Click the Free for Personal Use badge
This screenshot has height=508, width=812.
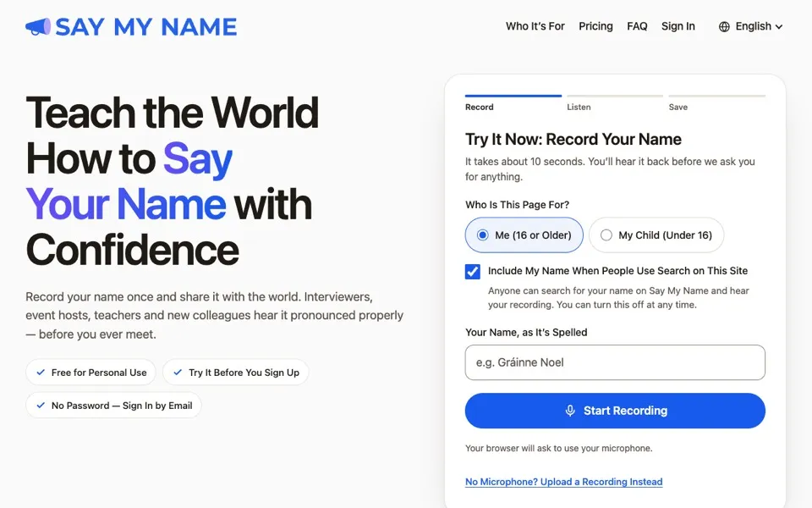(x=91, y=373)
